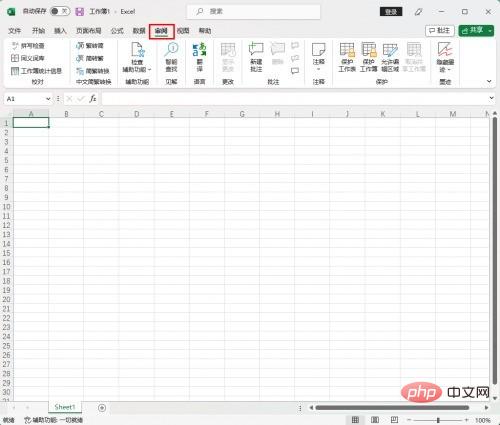Open the 翻译 translate tool
This screenshot has width=500, height=425.
199,57
